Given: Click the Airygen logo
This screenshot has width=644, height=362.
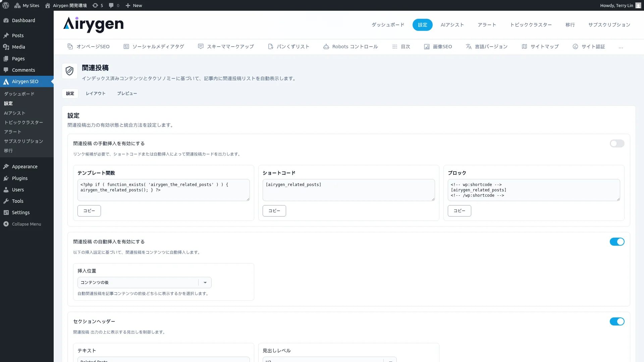Looking at the screenshot, I should pos(93,24).
